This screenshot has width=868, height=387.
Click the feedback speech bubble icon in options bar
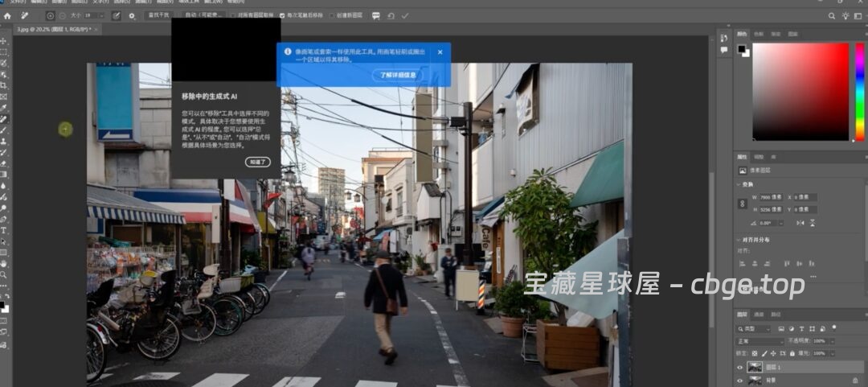pyautogui.click(x=376, y=16)
